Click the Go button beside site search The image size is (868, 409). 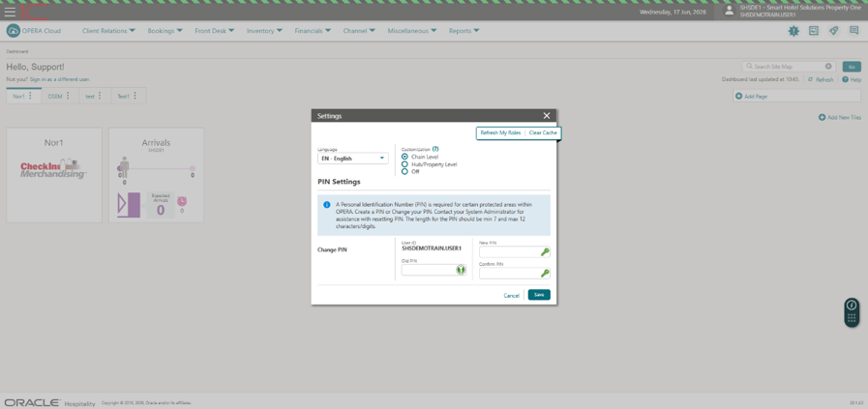click(852, 67)
